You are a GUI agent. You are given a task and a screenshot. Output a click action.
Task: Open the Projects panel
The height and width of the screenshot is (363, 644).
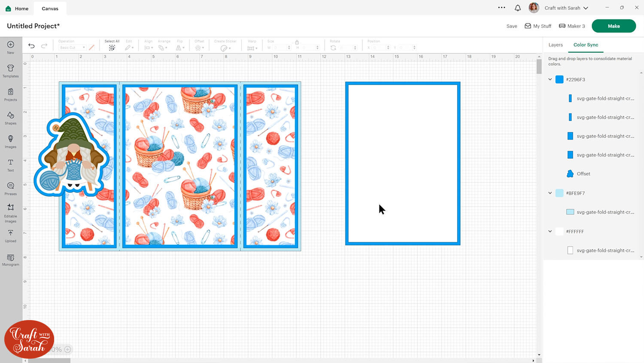click(x=11, y=94)
